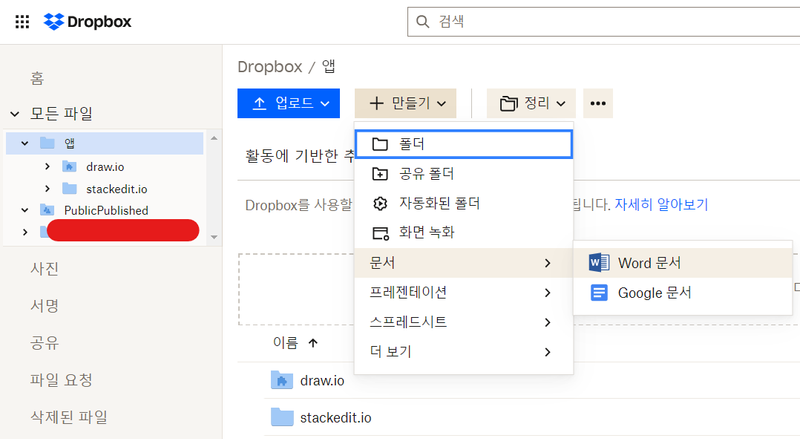Collapse the 앱 folder tree node
The height and width of the screenshot is (439, 800).
click(x=24, y=143)
